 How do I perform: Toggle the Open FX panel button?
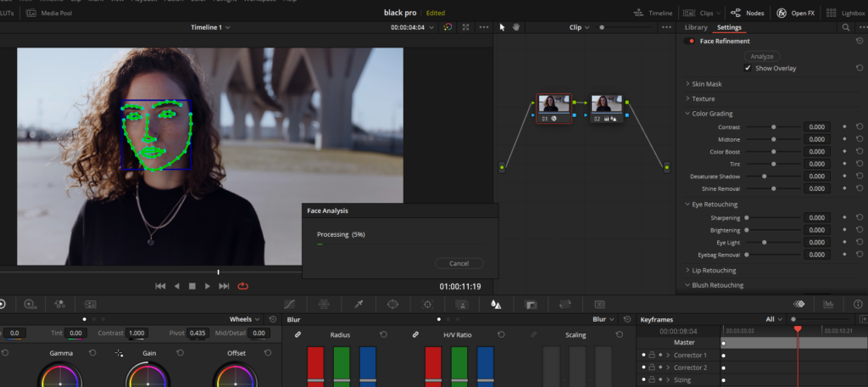[x=795, y=13]
